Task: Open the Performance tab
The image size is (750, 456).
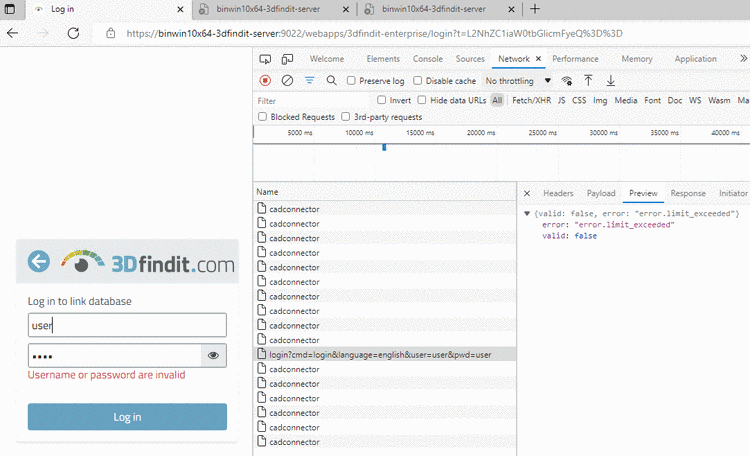Action: click(575, 58)
